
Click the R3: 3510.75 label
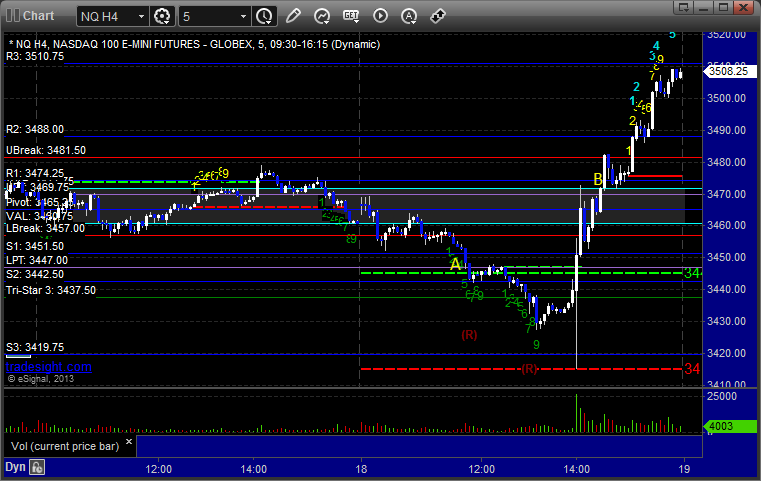point(35,56)
